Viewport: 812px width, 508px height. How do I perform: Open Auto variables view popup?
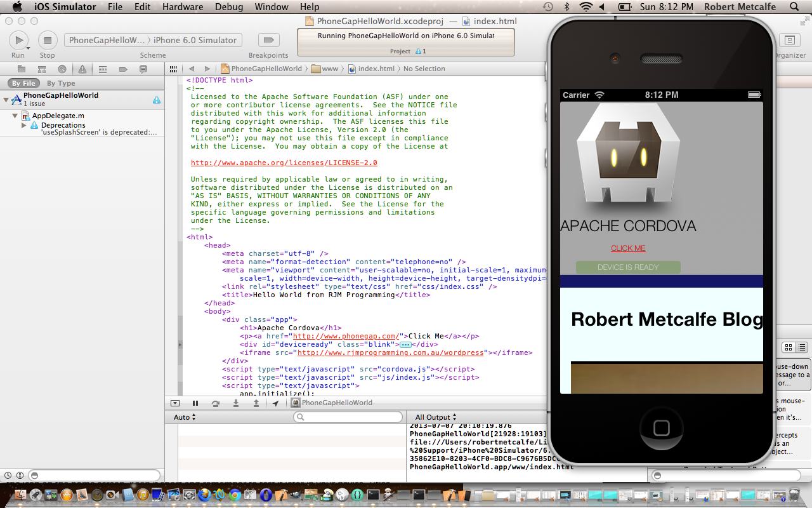pyautogui.click(x=185, y=417)
